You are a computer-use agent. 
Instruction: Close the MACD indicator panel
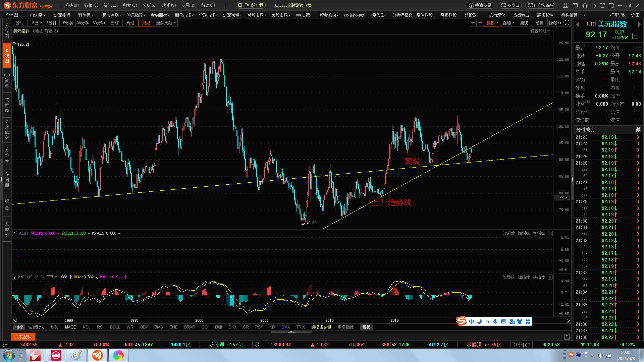point(550,277)
